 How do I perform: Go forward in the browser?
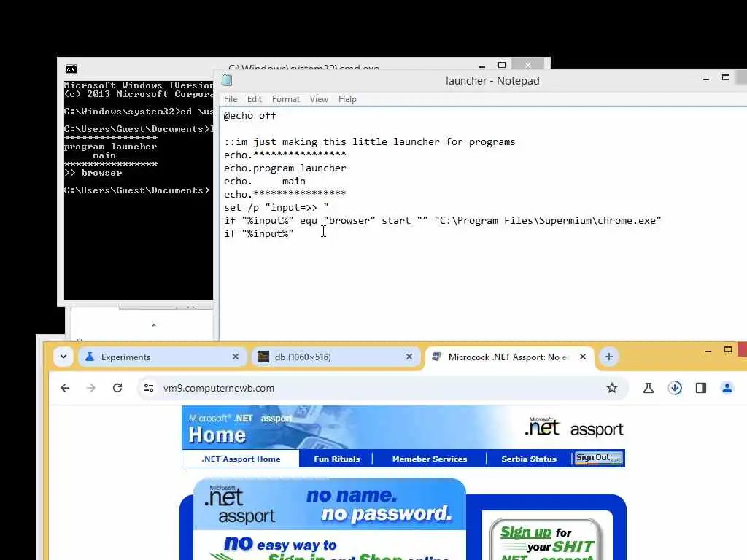point(91,388)
